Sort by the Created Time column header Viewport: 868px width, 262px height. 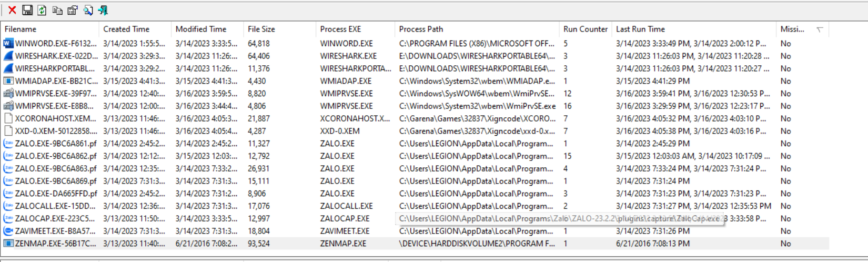point(135,29)
